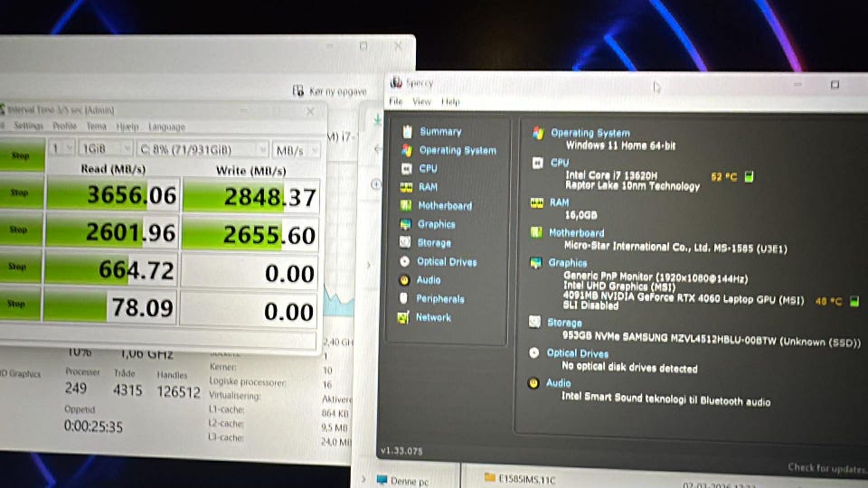Click the Stop button for the 2601.96 row
The height and width of the screenshot is (488, 868).
(19, 230)
